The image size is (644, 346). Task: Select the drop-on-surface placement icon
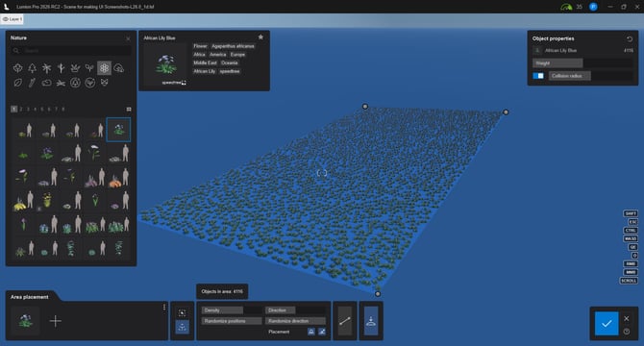tap(371, 321)
